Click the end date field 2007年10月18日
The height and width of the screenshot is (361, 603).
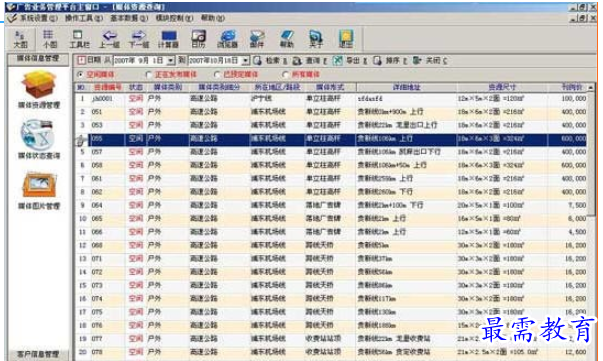pos(215,61)
